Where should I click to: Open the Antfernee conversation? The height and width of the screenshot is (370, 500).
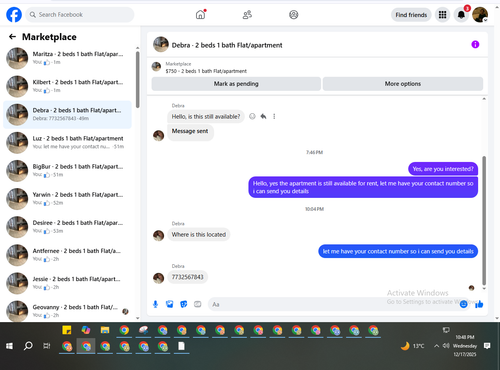pos(67,255)
